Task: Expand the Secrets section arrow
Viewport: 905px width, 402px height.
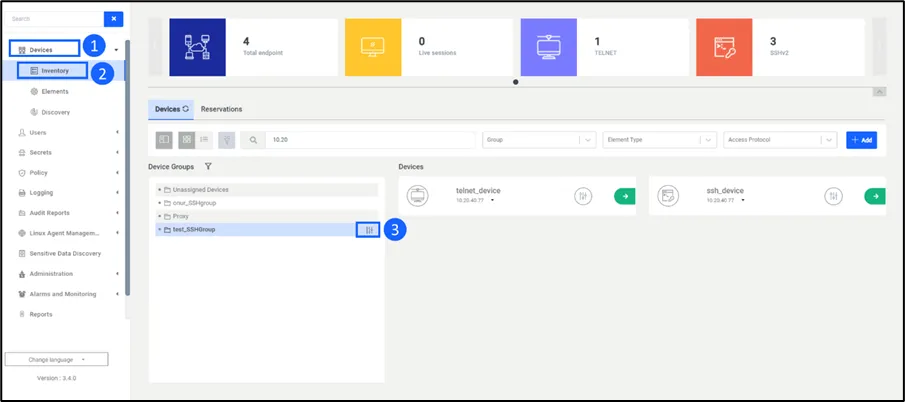Action: click(x=117, y=153)
